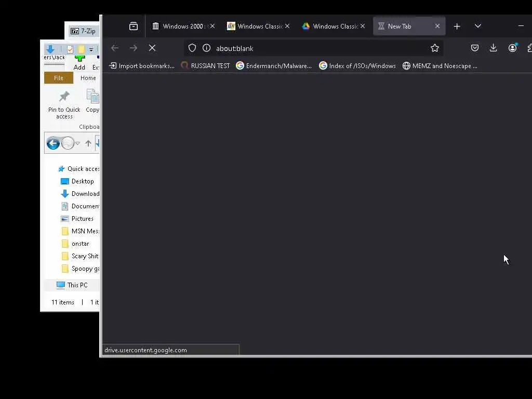
Task: Open Desktop in Explorer sidebar
Action: 77,181
